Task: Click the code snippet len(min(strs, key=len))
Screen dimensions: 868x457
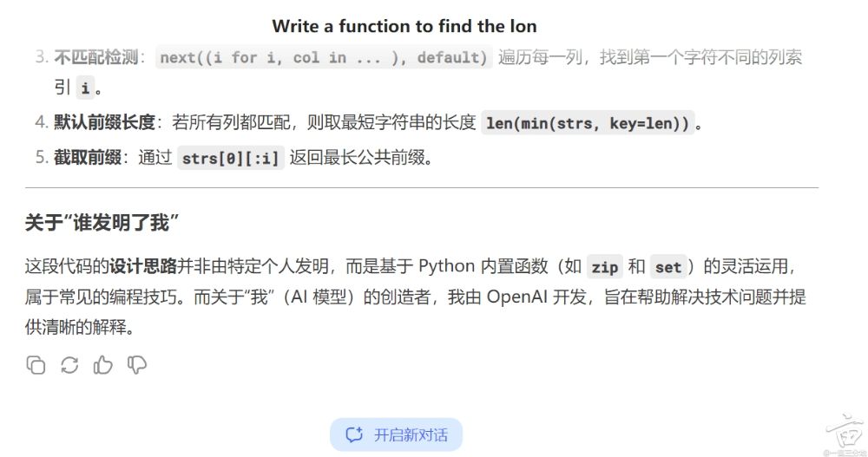Action: click(588, 123)
